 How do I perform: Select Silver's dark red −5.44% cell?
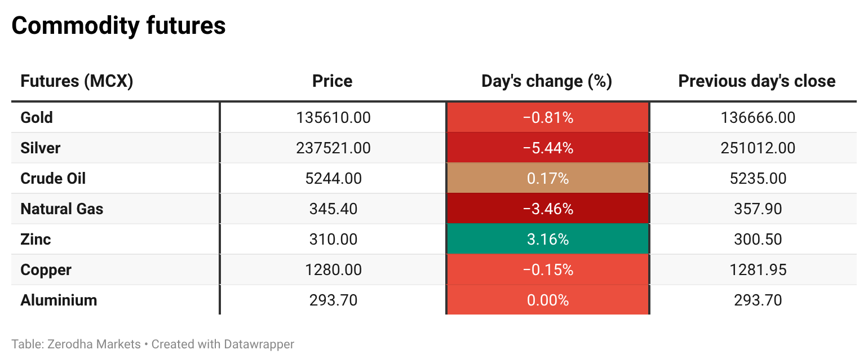548,148
